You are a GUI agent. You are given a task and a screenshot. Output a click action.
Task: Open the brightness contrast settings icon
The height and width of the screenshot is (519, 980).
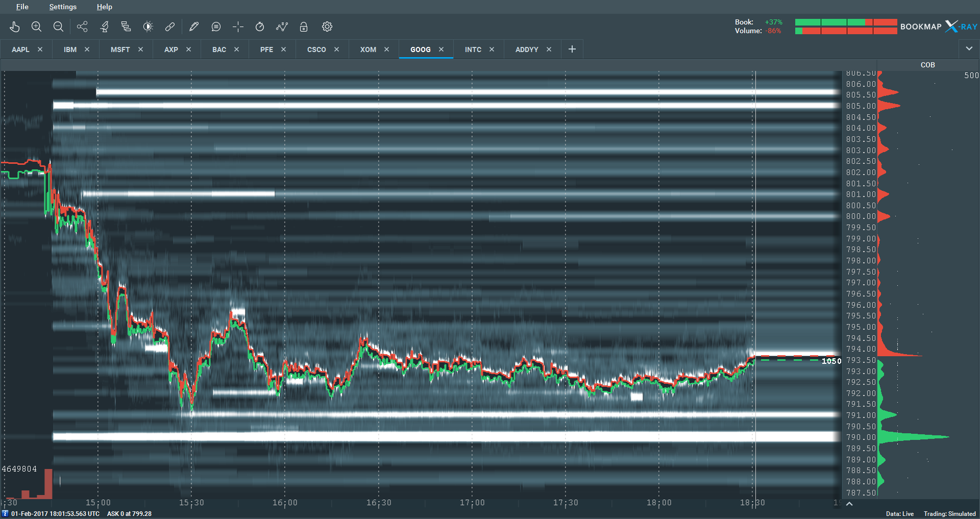(x=148, y=27)
